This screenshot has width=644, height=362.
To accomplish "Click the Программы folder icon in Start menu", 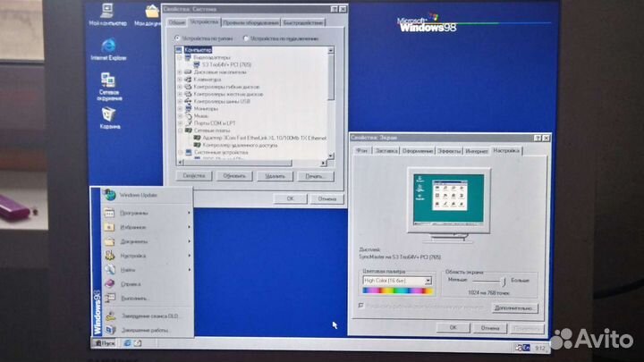I will (x=109, y=213).
